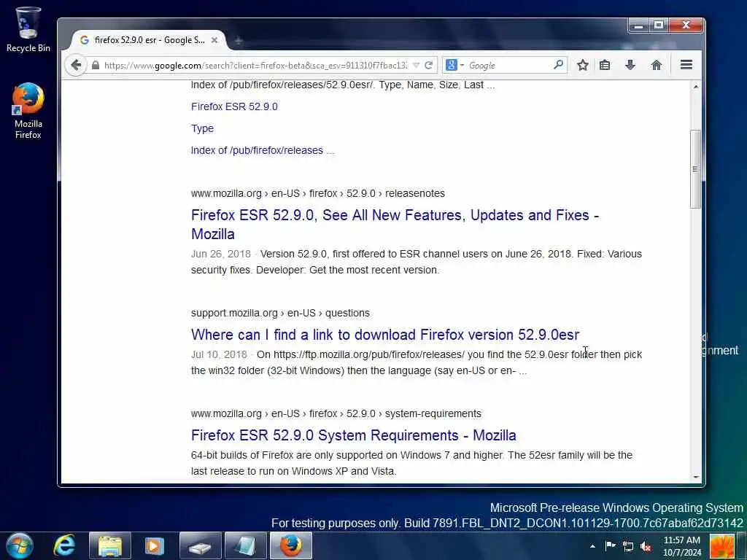The width and height of the screenshot is (747, 560).
Task: Click the Jun 26, 2018 snippet date
Action: click(x=220, y=254)
